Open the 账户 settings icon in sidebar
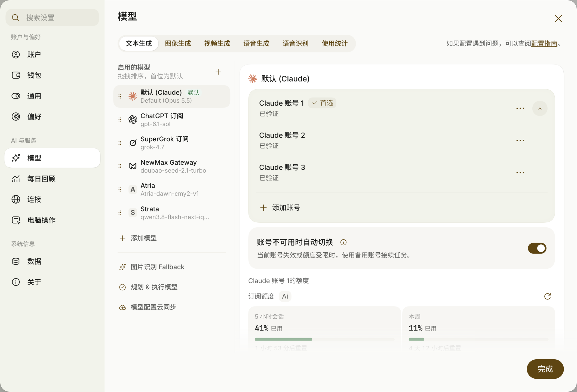Viewport: 577px width, 392px height. click(x=16, y=54)
